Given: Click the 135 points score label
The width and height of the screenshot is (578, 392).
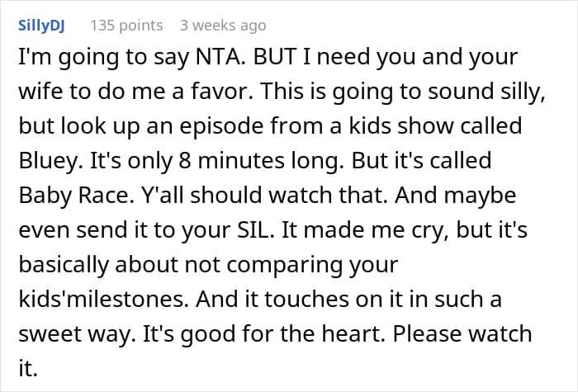Looking at the screenshot, I should 126,26.
